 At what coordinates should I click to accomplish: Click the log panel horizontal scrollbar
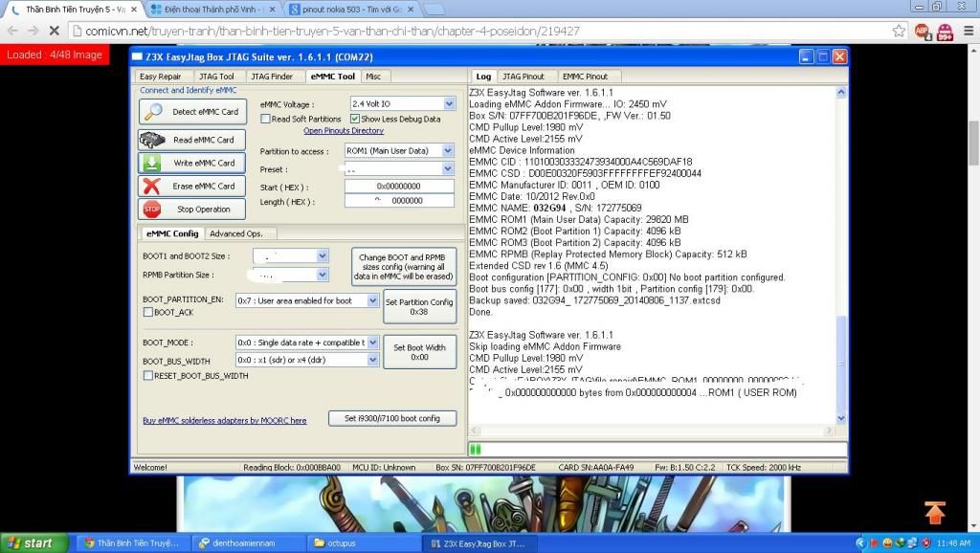pos(652,431)
